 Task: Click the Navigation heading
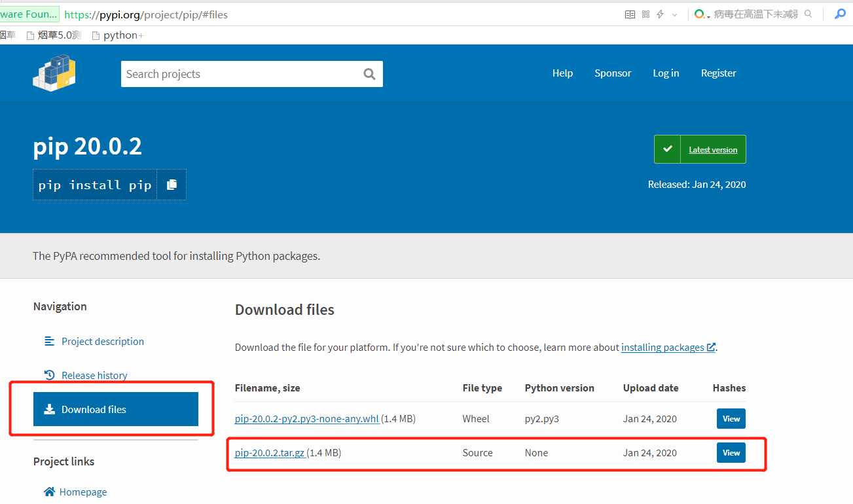[x=60, y=306]
